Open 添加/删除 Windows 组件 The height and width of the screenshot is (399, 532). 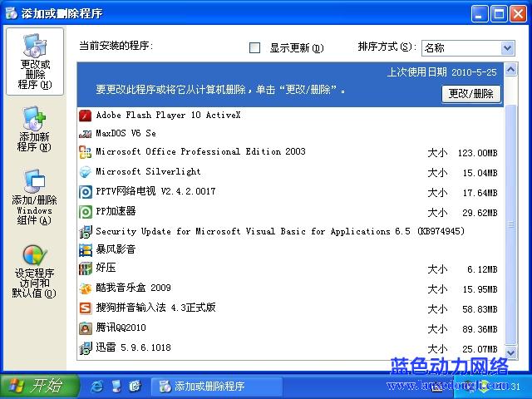coord(34,198)
